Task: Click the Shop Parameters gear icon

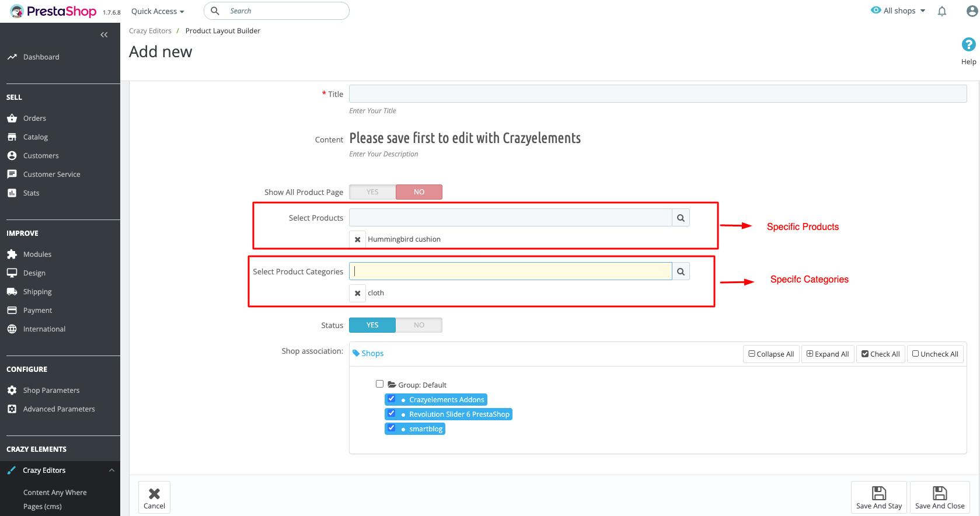Action: click(12, 391)
